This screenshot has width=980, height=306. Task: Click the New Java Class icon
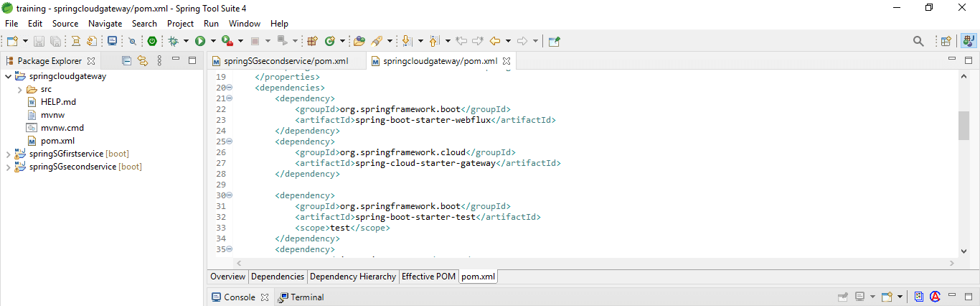[330, 41]
